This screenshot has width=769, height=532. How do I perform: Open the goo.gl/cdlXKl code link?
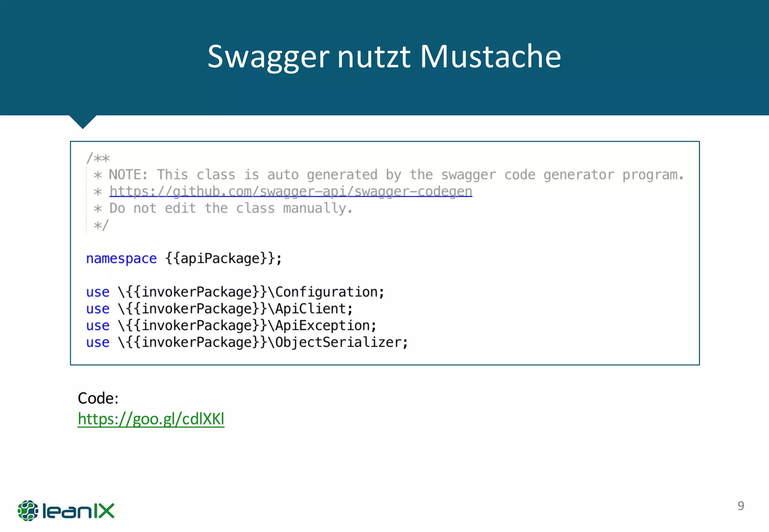[151, 419]
